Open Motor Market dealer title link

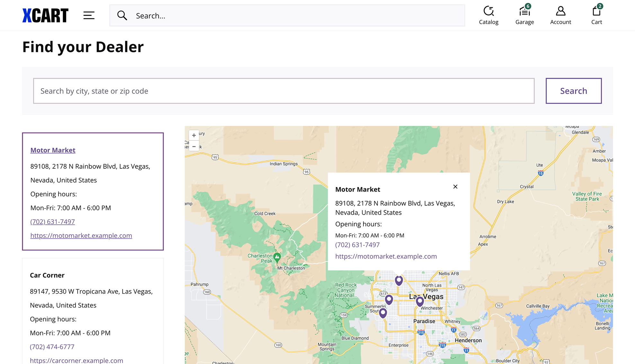(53, 150)
